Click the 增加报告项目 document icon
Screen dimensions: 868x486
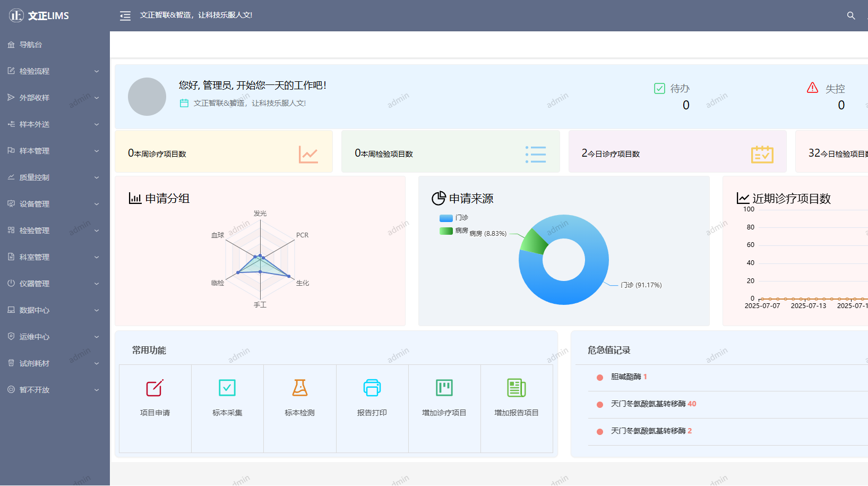517,388
